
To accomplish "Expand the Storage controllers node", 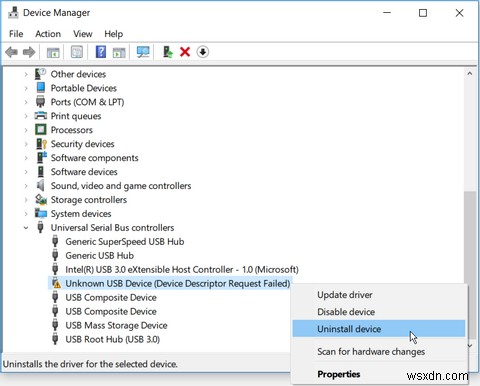I will (x=26, y=200).
